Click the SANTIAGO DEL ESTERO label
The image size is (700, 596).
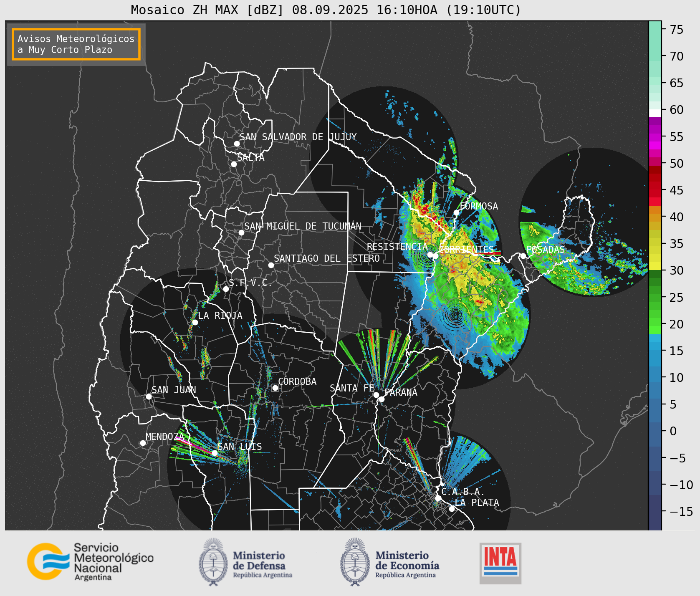pyautogui.click(x=327, y=258)
